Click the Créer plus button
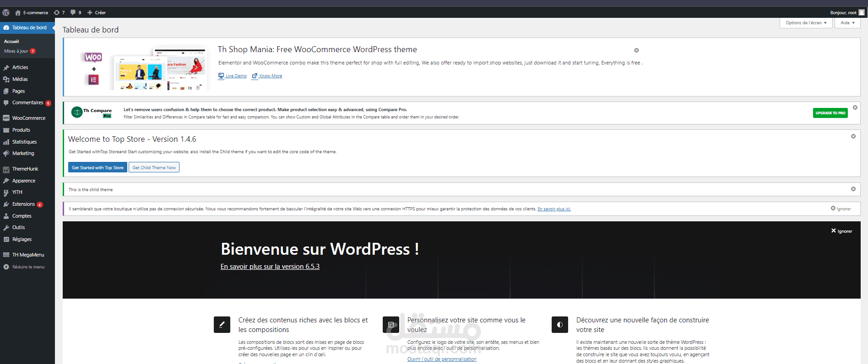The width and height of the screenshot is (868, 364). tap(97, 12)
